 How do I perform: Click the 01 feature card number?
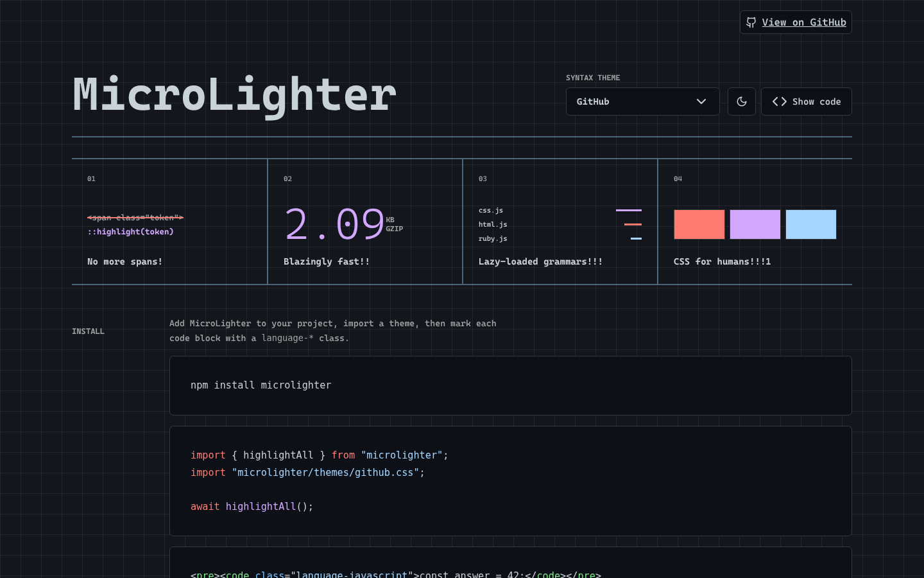click(91, 179)
